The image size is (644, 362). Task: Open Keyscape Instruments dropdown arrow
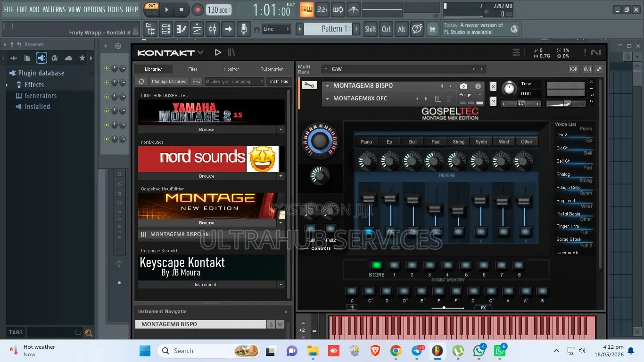[x=281, y=284]
